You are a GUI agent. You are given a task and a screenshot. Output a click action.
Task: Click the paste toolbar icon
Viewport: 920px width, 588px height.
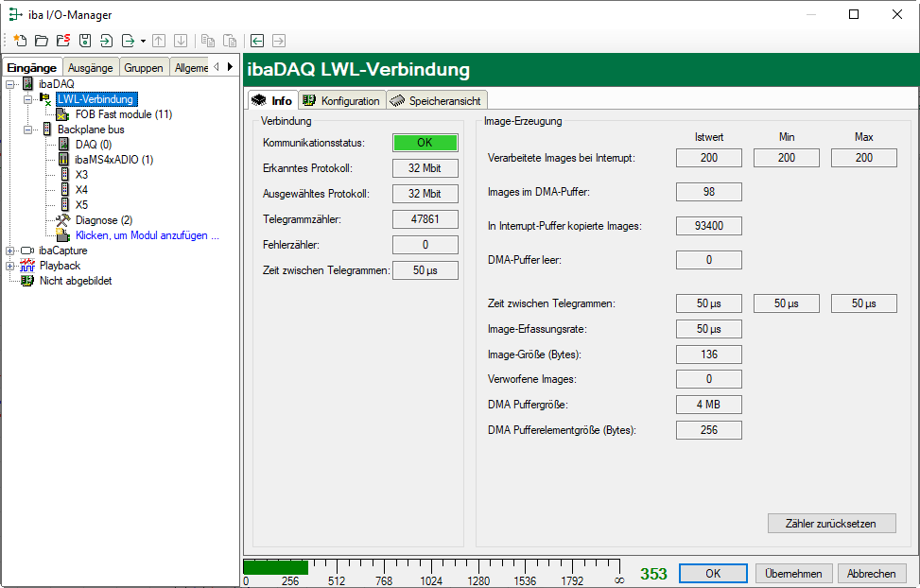[x=230, y=41]
